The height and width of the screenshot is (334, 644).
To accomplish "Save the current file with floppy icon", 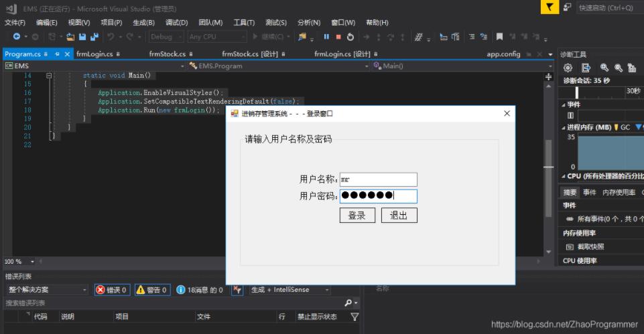I will click(82, 37).
